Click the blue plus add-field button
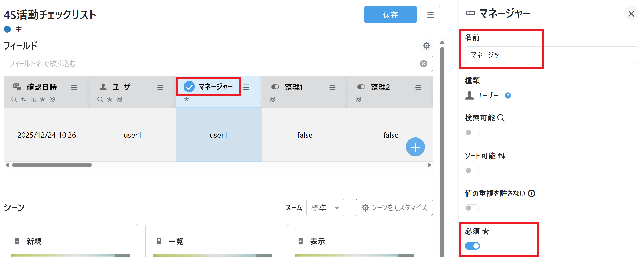This screenshot has width=644, height=257. [415, 147]
